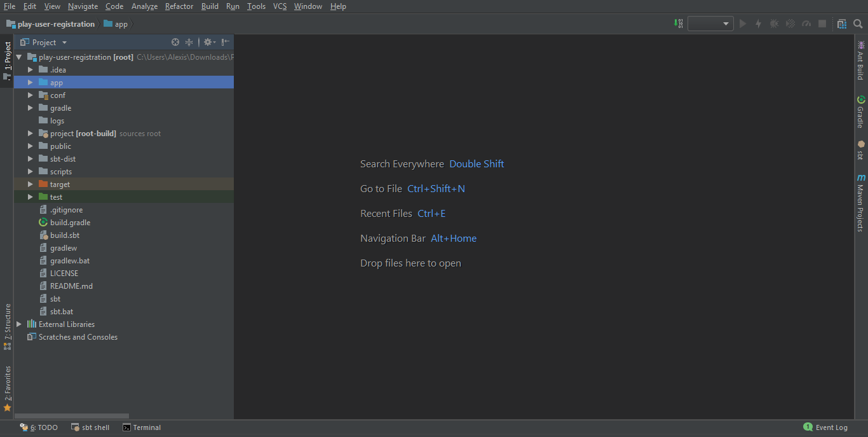Image resolution: width=868 pixels, height=437 pixels.
Task: Expand the conf folder in the project tree
Action: [30, 95]
